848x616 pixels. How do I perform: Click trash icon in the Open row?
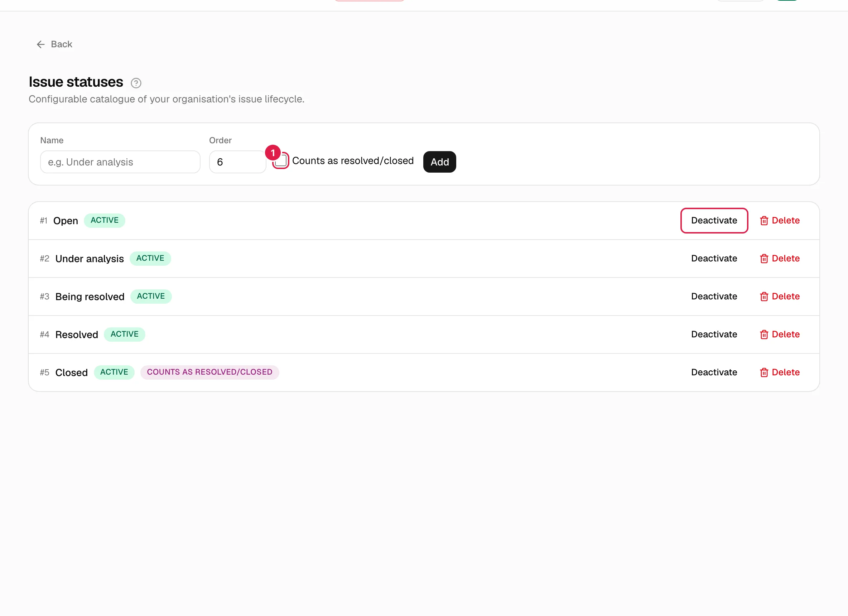[x=764, y=221]
